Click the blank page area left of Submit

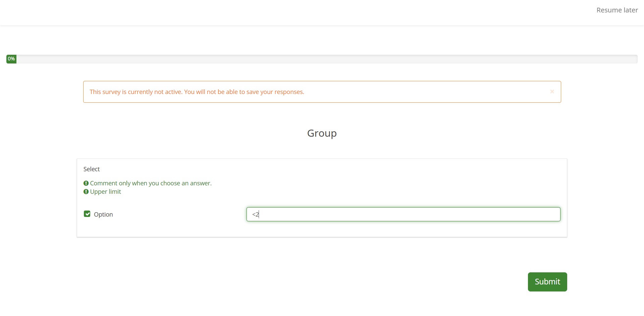302,282
